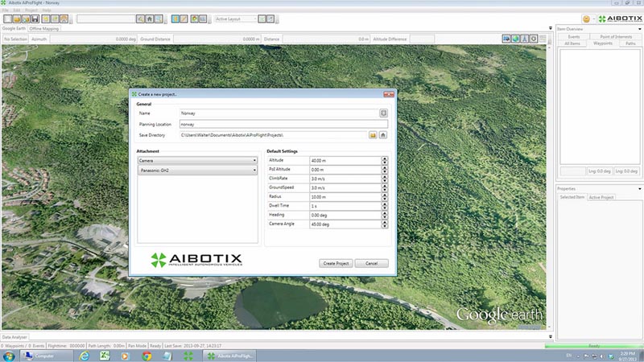Open the media player from the taskbar

click(125, 356)
